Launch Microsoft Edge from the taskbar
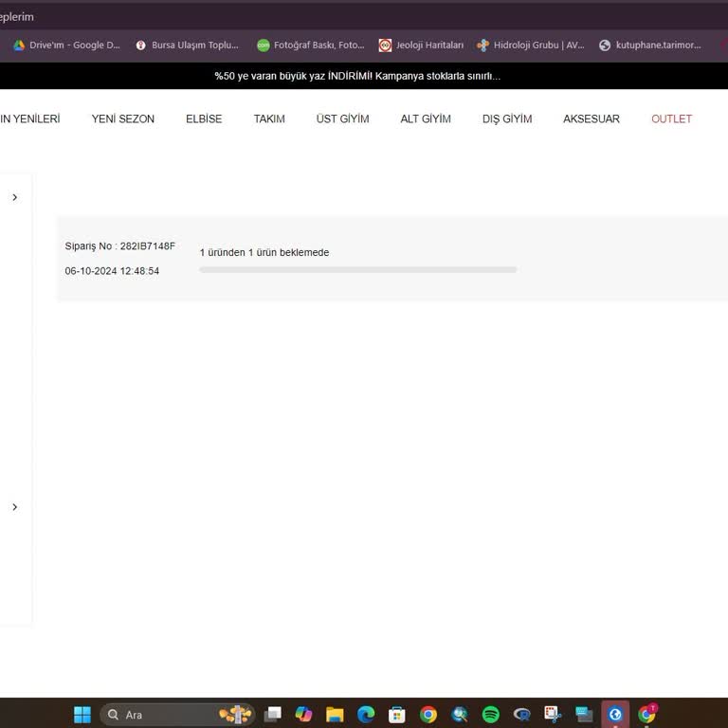 pos(366,714)
